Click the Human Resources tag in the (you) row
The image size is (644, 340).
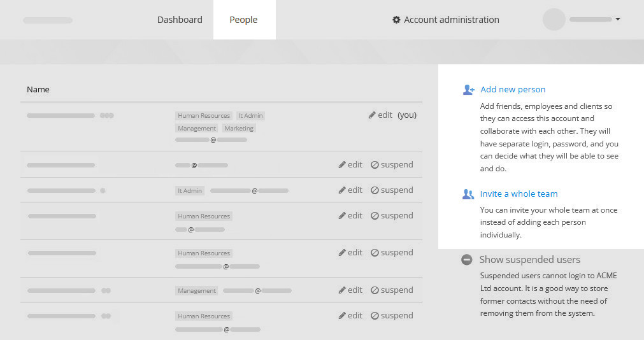[x=204, y=116]
